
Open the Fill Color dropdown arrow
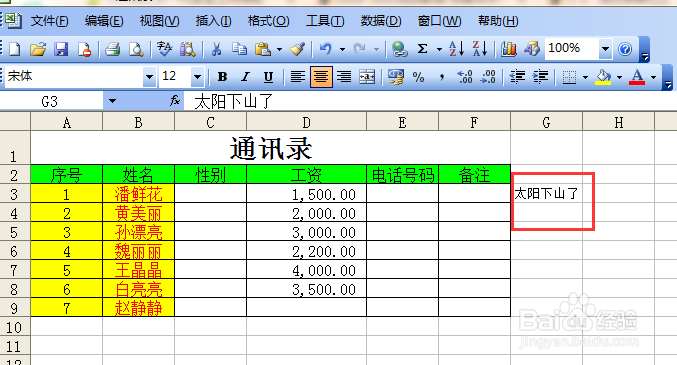point(620,77)
